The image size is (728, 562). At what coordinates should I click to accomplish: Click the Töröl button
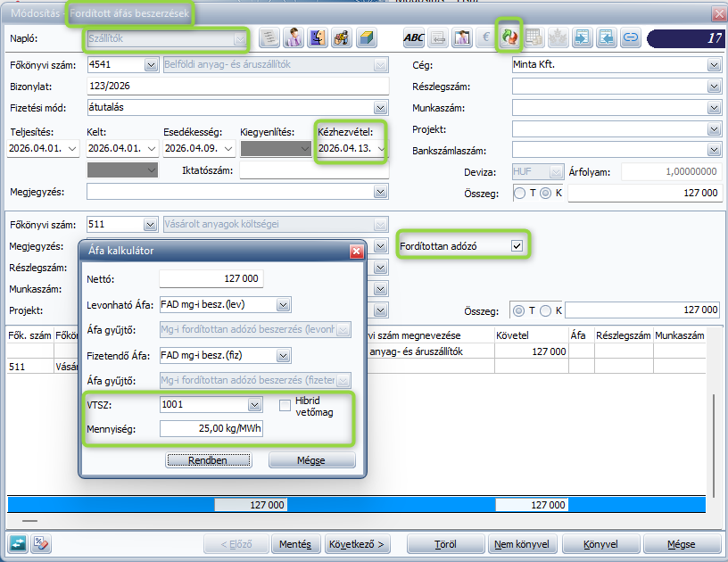[x=446, y=544]
